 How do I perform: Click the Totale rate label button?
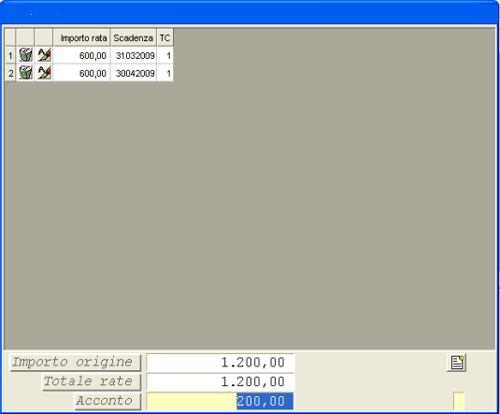click(x=92, y=382)
